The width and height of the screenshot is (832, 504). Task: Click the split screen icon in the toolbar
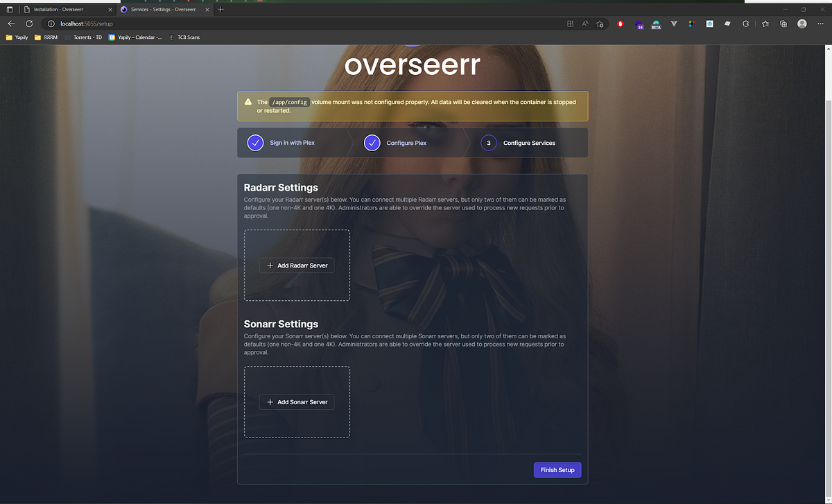pos(569,23)
